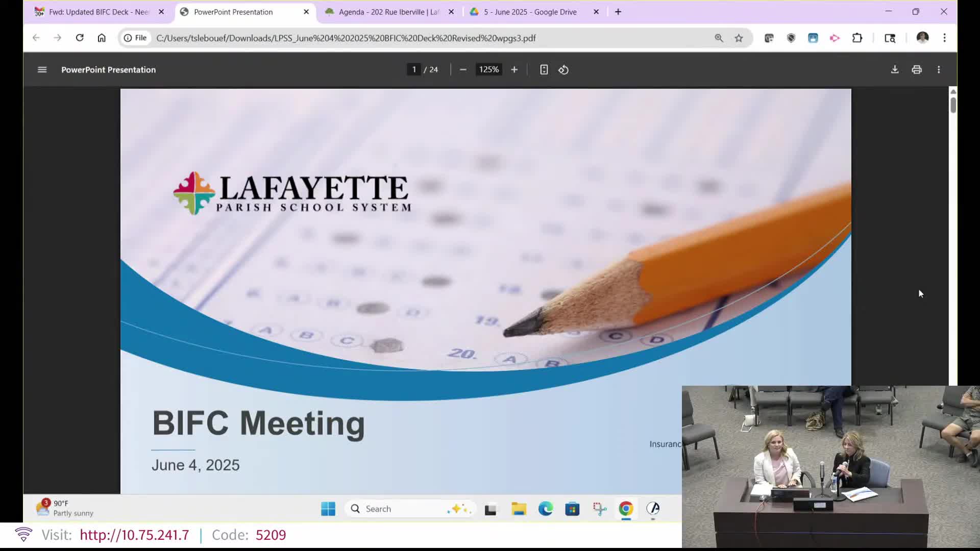Open File Explorer from the taskbar
980x551 pixels.
[x=519, y=509]
